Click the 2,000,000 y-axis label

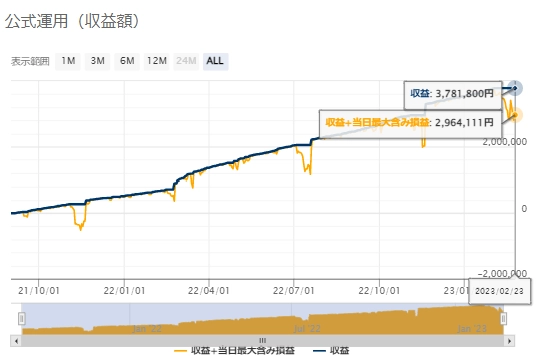point(505,142)
